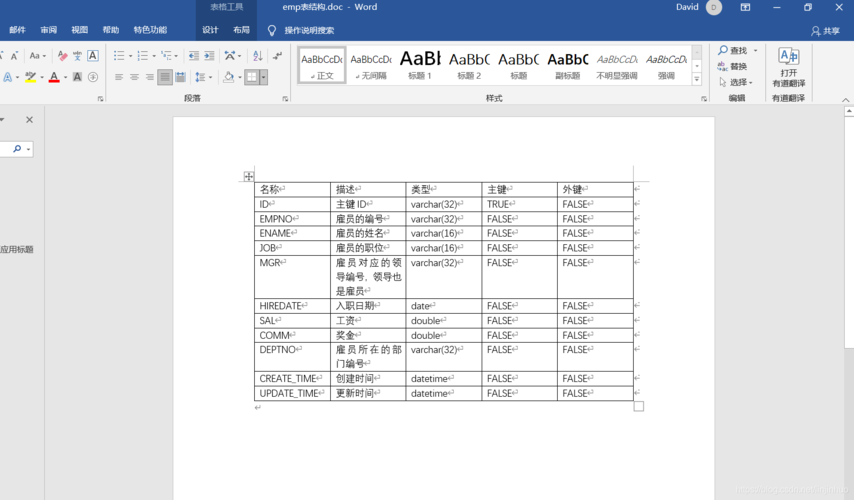Toggle Center alignment

point(134,77)
